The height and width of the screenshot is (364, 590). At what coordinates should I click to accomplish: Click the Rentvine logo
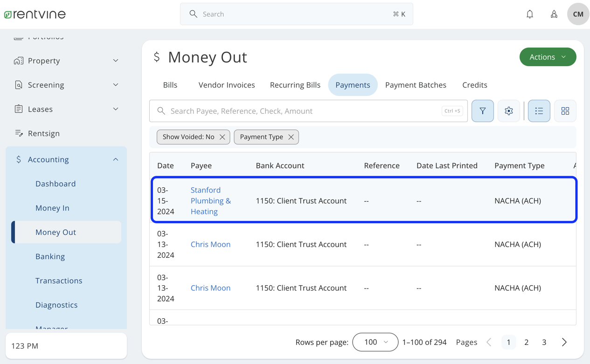(35, 14)
